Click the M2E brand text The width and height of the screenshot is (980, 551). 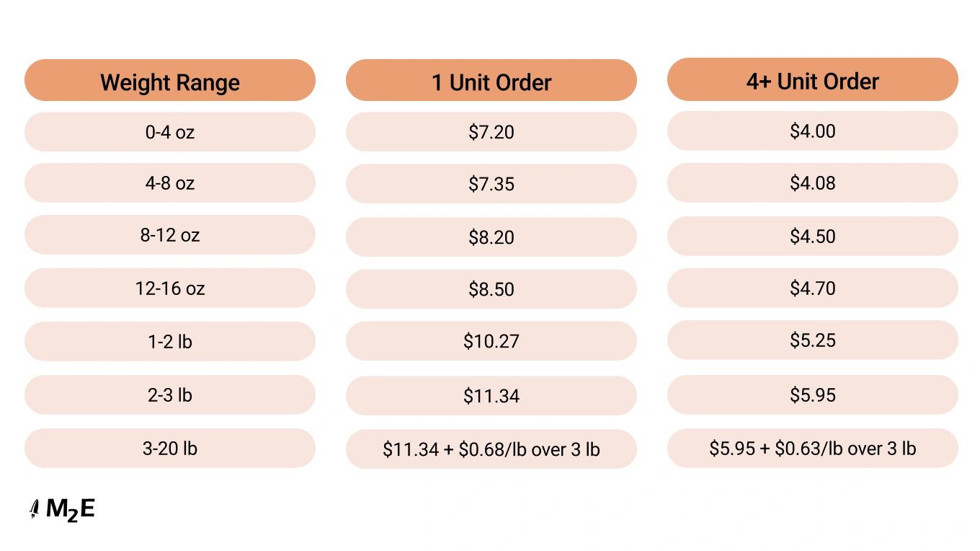coord(70,510)
